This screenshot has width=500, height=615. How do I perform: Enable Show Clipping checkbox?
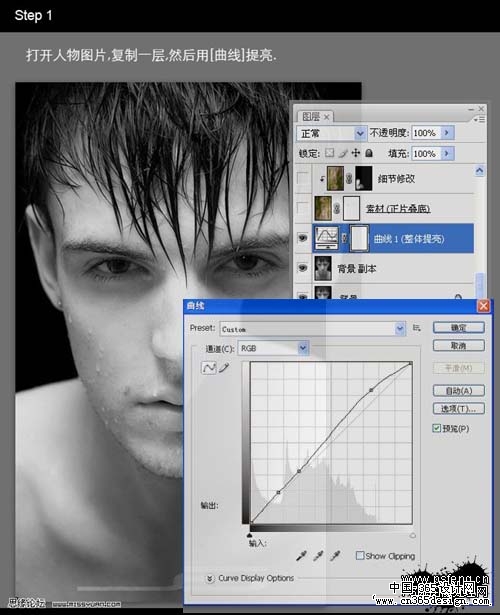pos(360,555)
